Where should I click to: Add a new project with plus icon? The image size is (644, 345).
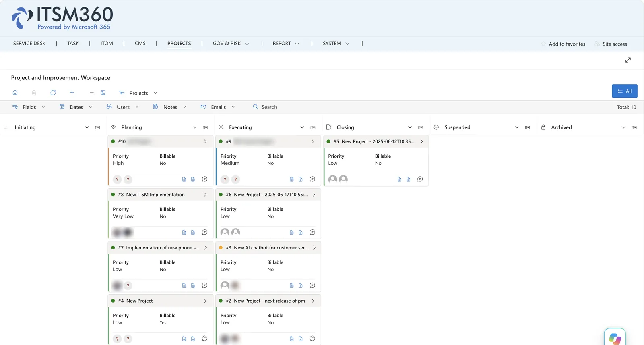72,93
